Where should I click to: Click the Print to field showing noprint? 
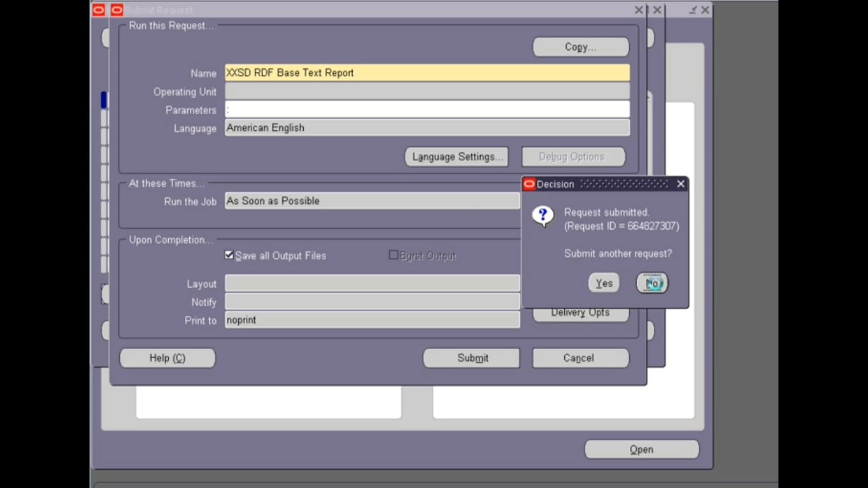click(372, 320)
